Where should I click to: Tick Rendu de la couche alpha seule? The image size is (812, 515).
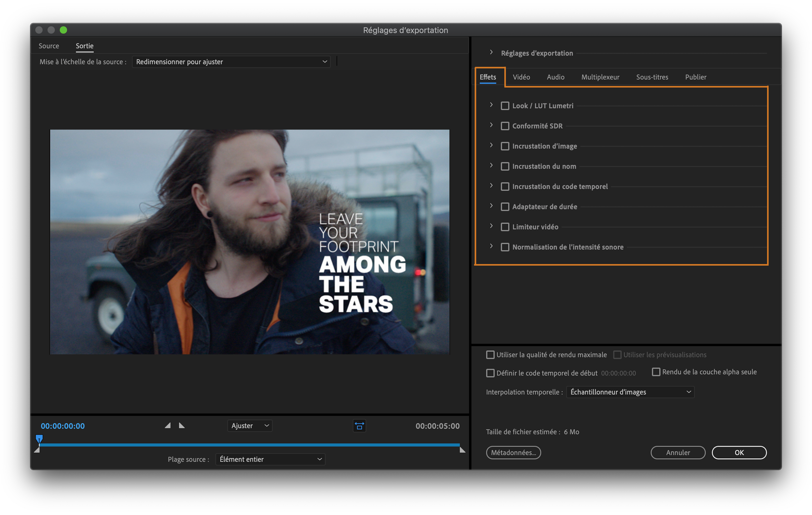point(656,372)
